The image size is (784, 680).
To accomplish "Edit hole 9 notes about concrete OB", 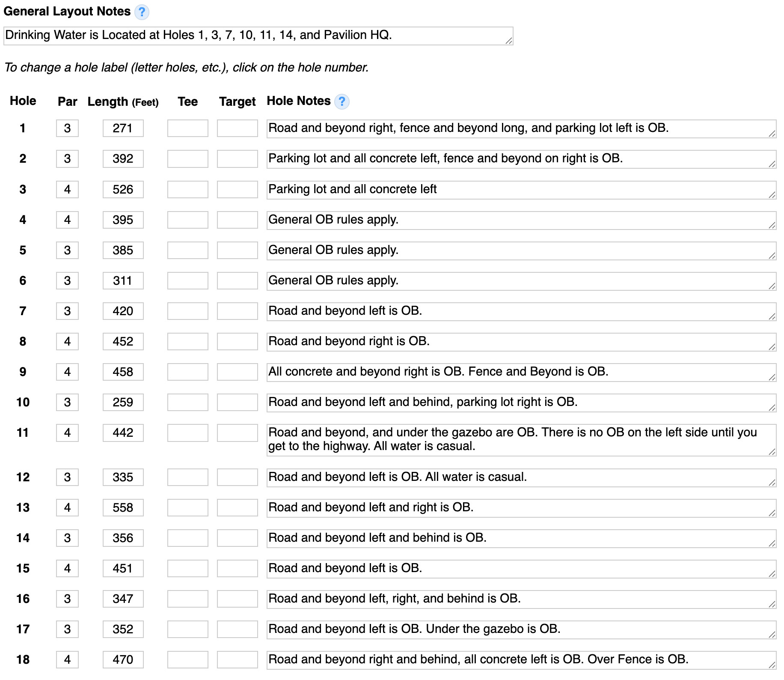I will [521, 373].
